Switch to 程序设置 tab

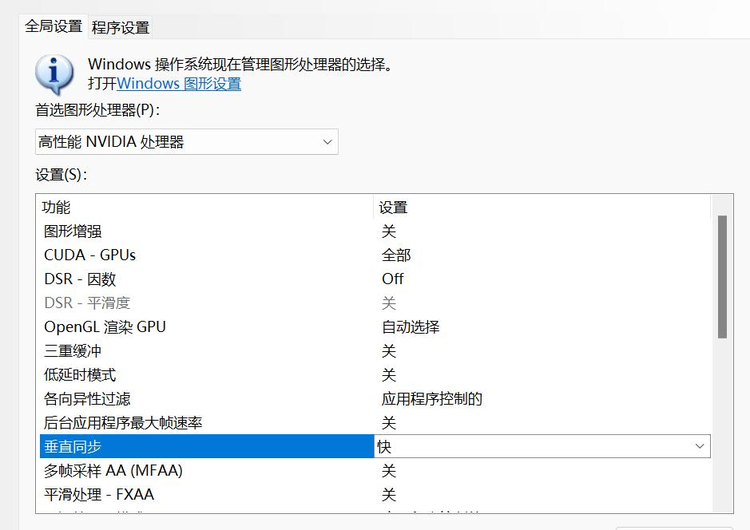click(x=120, y=27)
